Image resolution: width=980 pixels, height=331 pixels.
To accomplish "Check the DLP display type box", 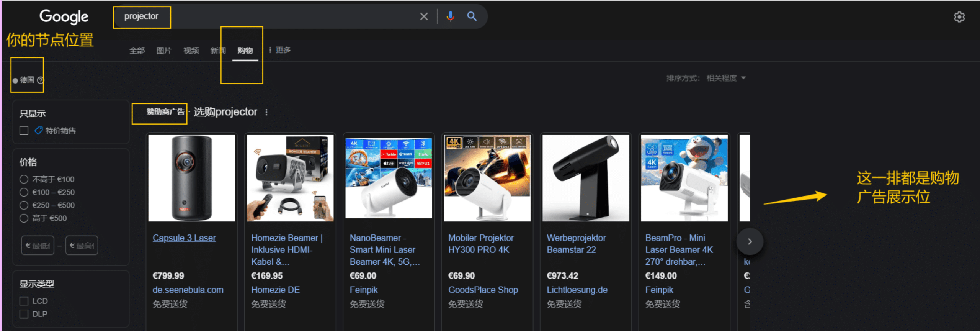I will click(24, 314).
